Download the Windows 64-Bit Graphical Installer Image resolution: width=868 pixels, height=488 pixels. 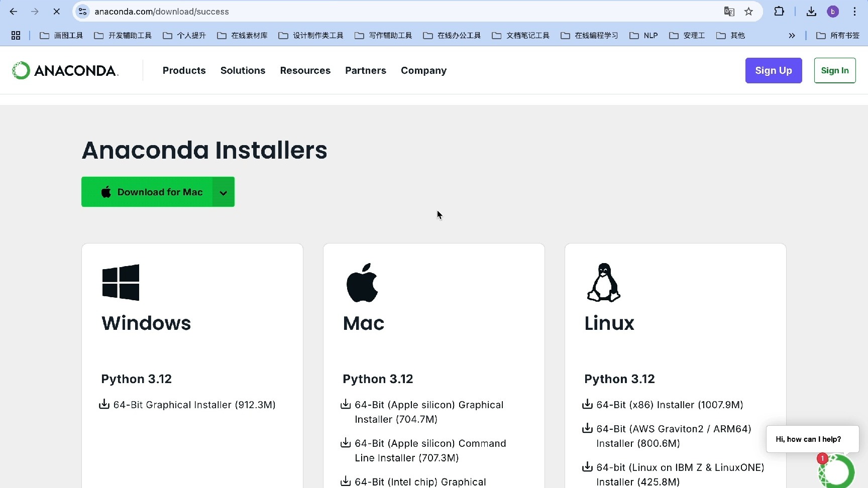point(194,405)
